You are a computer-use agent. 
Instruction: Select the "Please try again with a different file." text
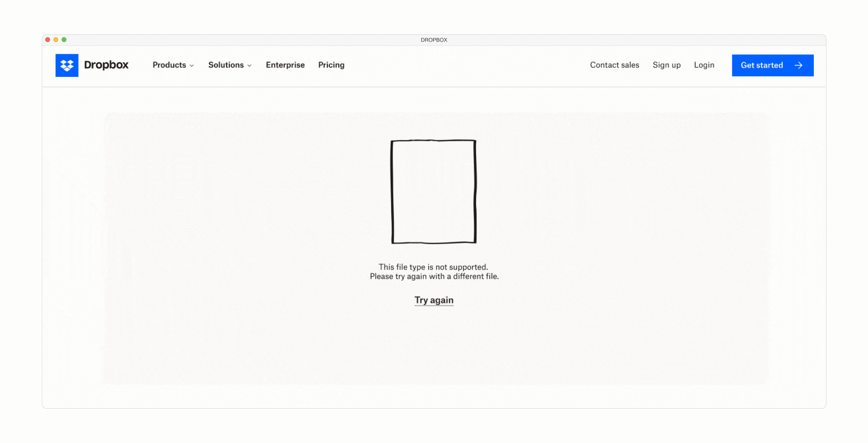tap(434, 276)
